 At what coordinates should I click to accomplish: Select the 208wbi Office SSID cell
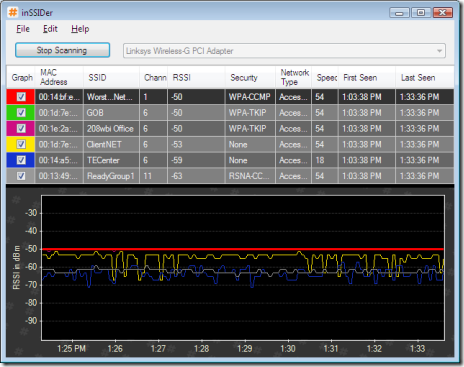[x=111, y=128]
